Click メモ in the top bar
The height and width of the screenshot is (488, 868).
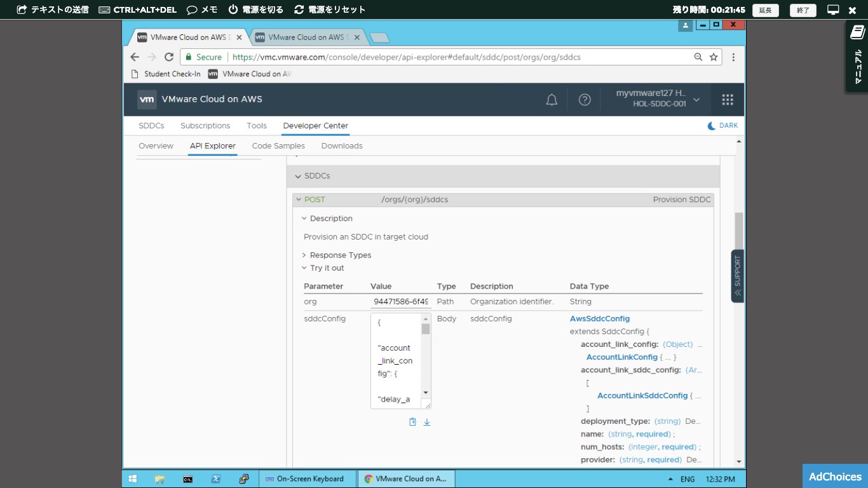tap(202, 10)
